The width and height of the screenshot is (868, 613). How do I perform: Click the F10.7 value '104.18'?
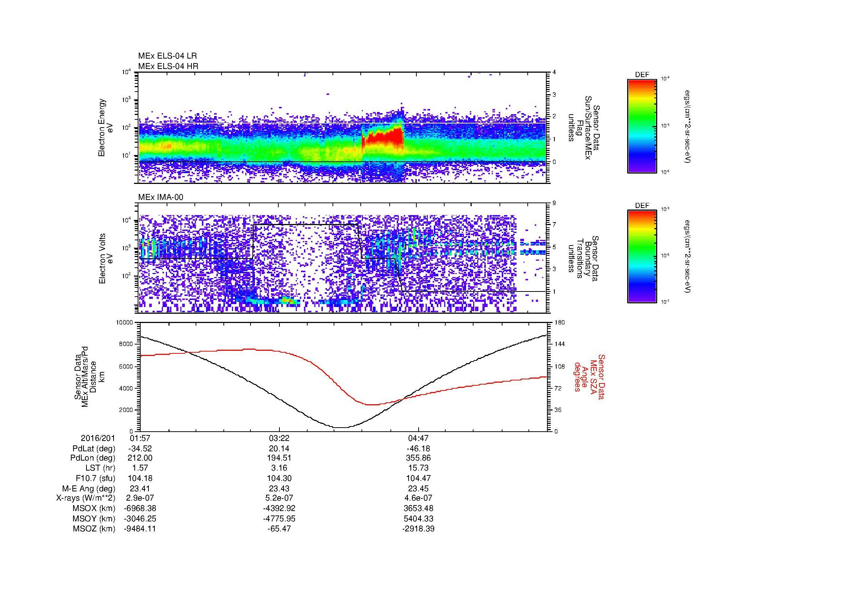pos(140,478)
